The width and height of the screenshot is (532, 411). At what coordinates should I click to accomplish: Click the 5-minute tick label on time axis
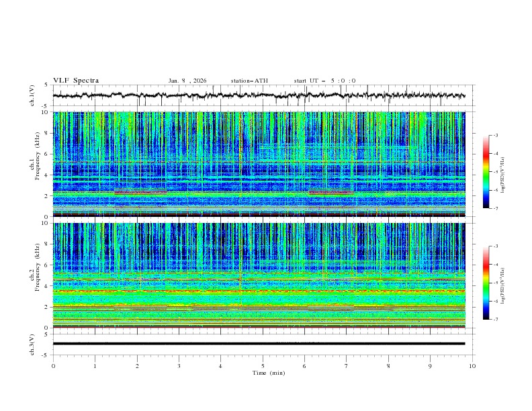(x=263, y=366)
